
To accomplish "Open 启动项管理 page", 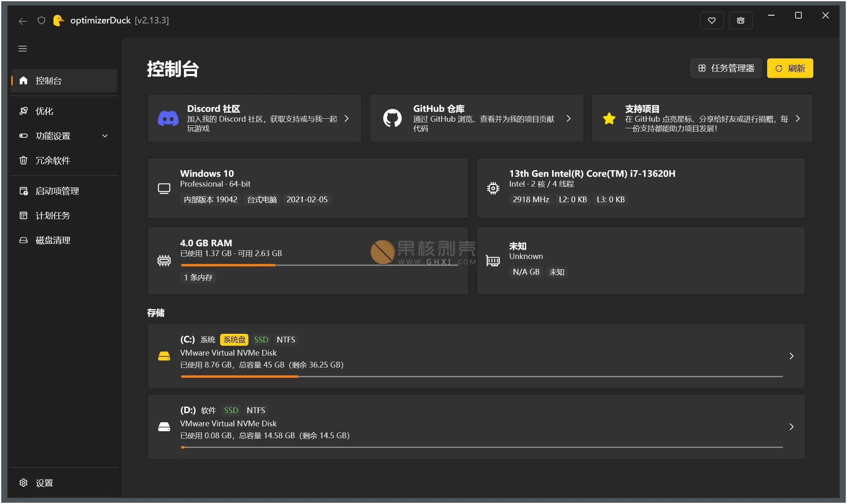I will 64,191.
